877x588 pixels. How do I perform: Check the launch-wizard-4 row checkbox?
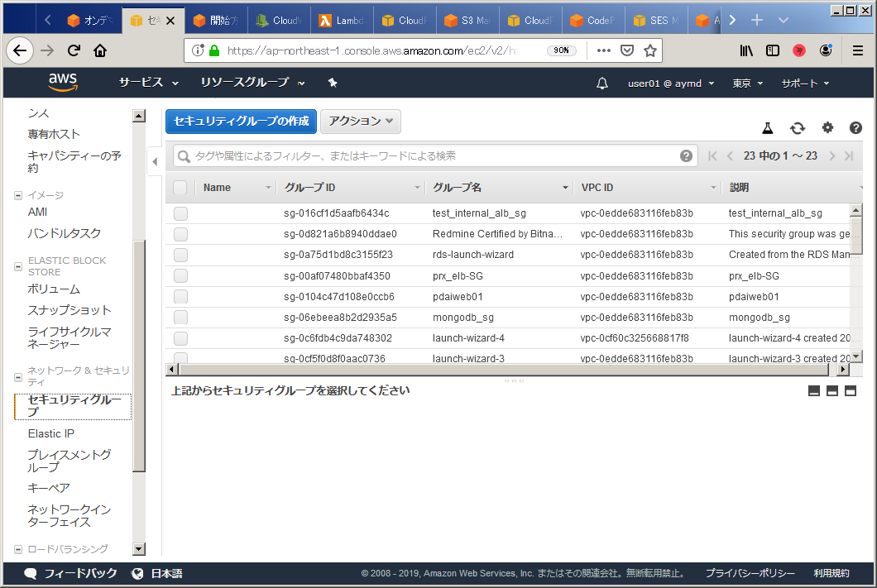click(x=180, y=338)
